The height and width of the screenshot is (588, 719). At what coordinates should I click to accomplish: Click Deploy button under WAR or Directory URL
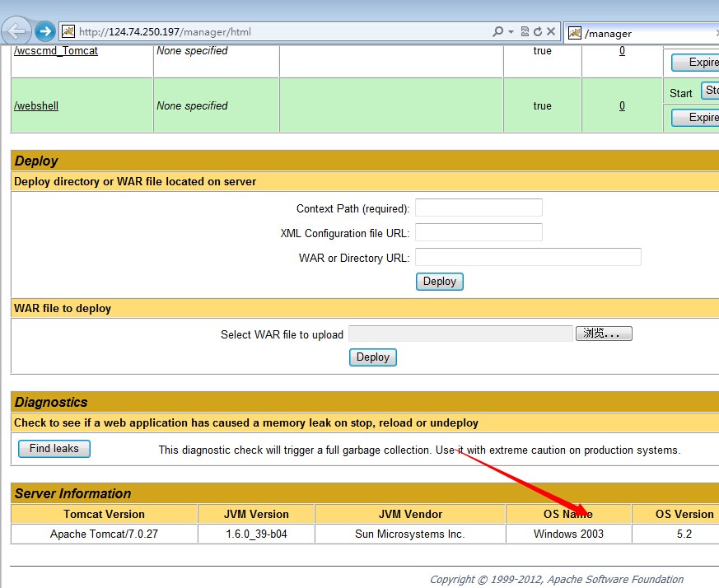[439, 282]
